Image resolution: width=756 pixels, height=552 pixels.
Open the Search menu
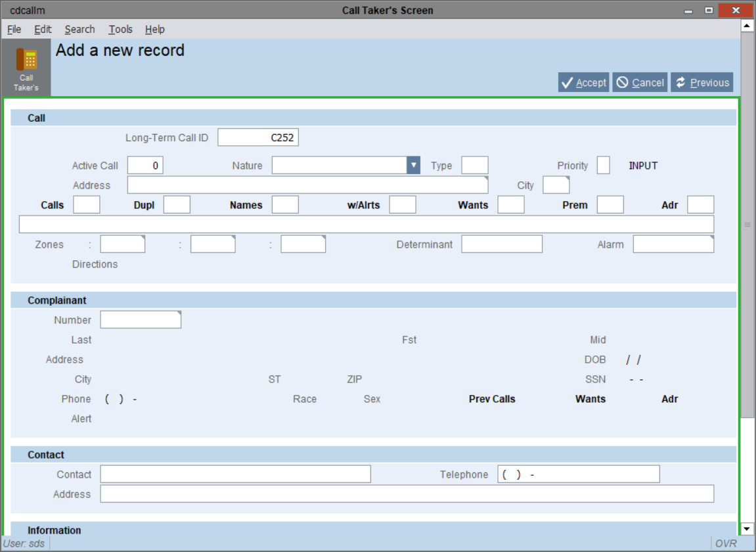(x=79, y=30)
